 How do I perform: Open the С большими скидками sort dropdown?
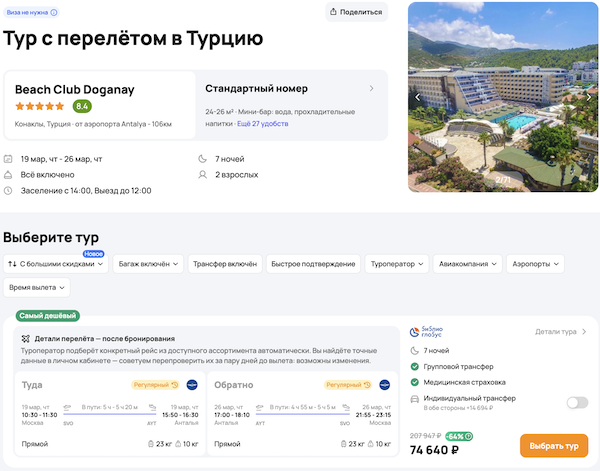[x=55, y=264]
